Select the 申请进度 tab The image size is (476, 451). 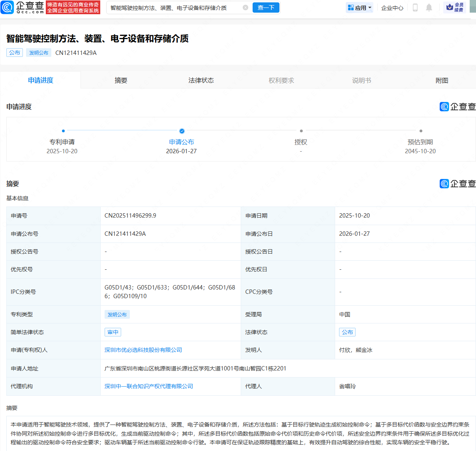tap(41, 80)
